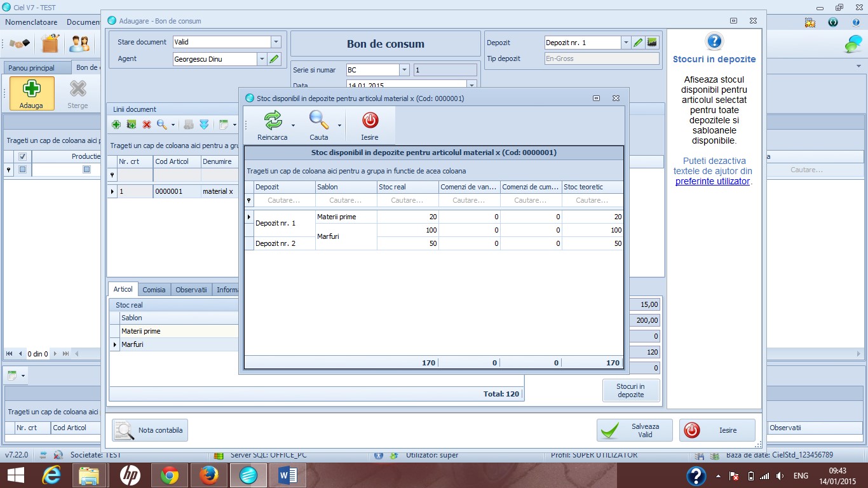Open the dropdown arrow beside Reincarca

(x=293, y=125)
